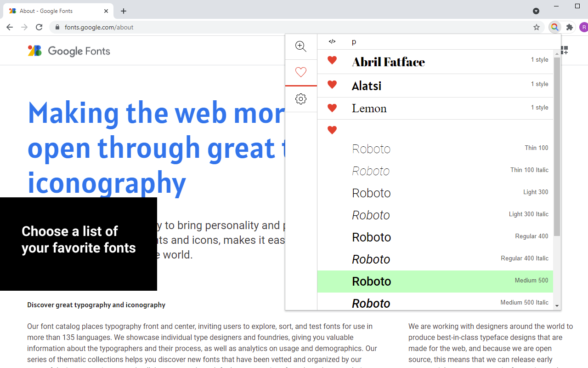588x368 pixels.
Task: Open the selected families grid icon
Action: tap(565, 50)
